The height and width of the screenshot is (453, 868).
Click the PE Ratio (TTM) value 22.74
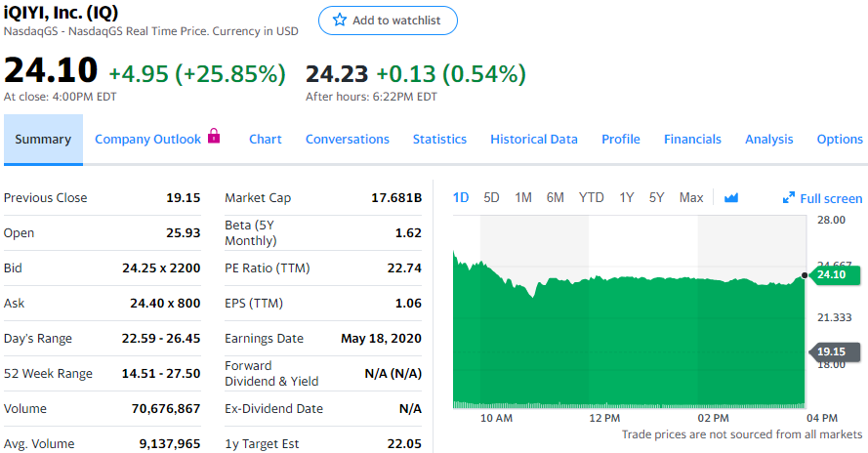404,268
